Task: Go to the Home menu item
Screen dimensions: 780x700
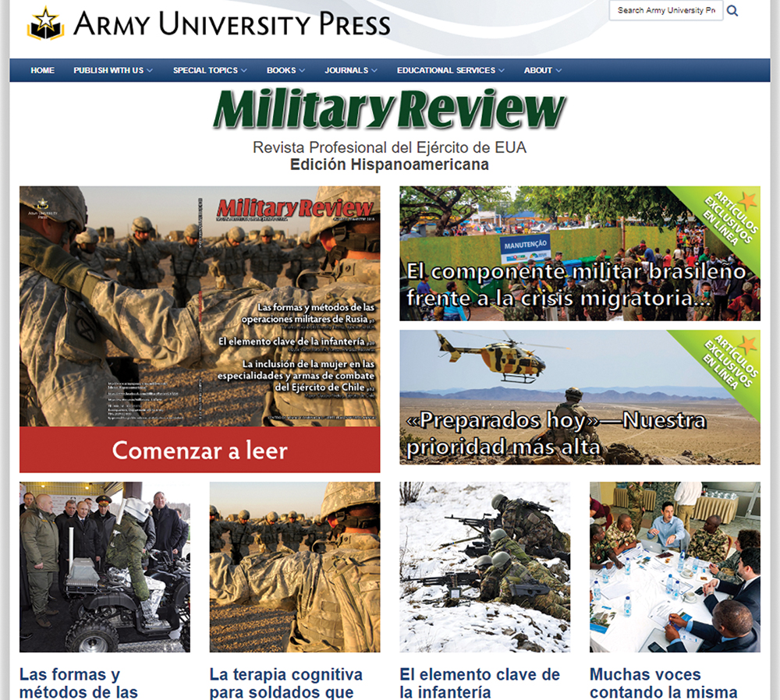Action: point(42,71)
